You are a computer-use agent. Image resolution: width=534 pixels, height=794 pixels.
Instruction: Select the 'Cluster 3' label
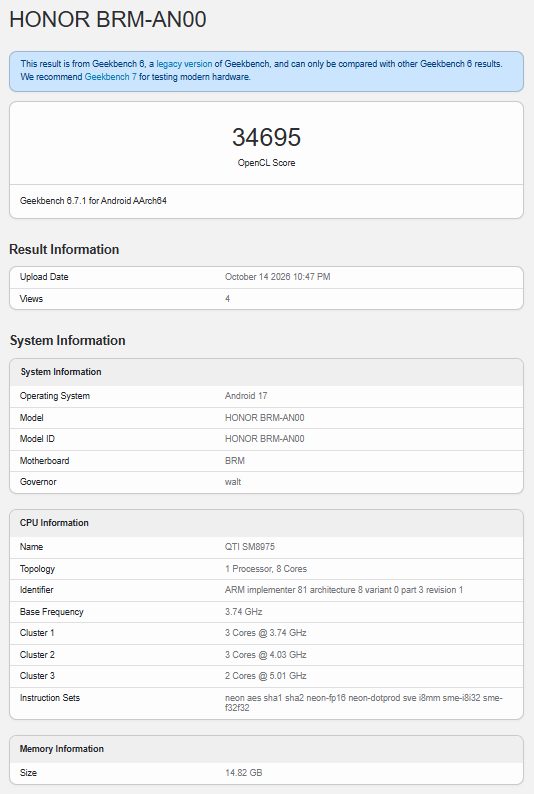37,676
